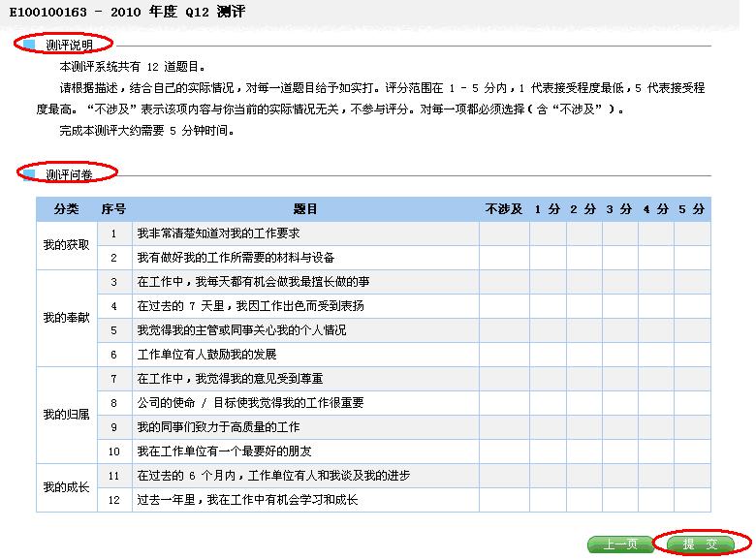Image resolution: width=756 pixels, height=560 pixels.
Task: Mark 3 分 for question 4
Action: coord(619,306)
